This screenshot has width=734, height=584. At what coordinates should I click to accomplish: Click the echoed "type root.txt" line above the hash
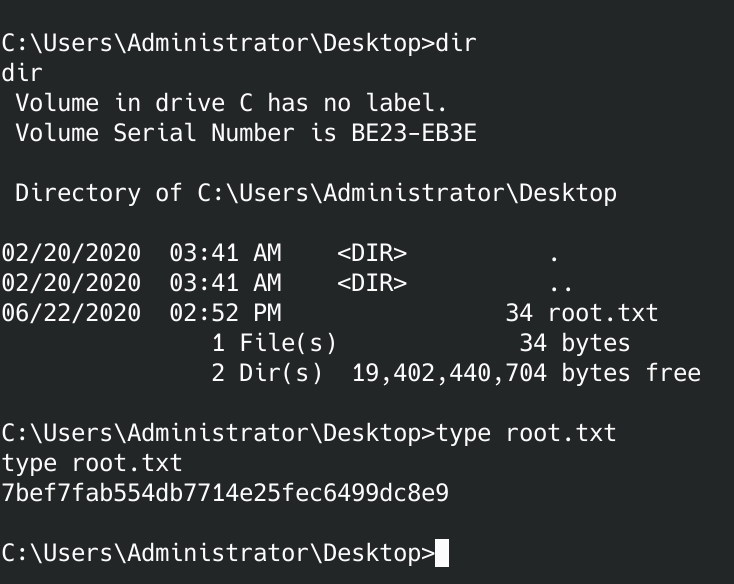[x=92, y=463]
